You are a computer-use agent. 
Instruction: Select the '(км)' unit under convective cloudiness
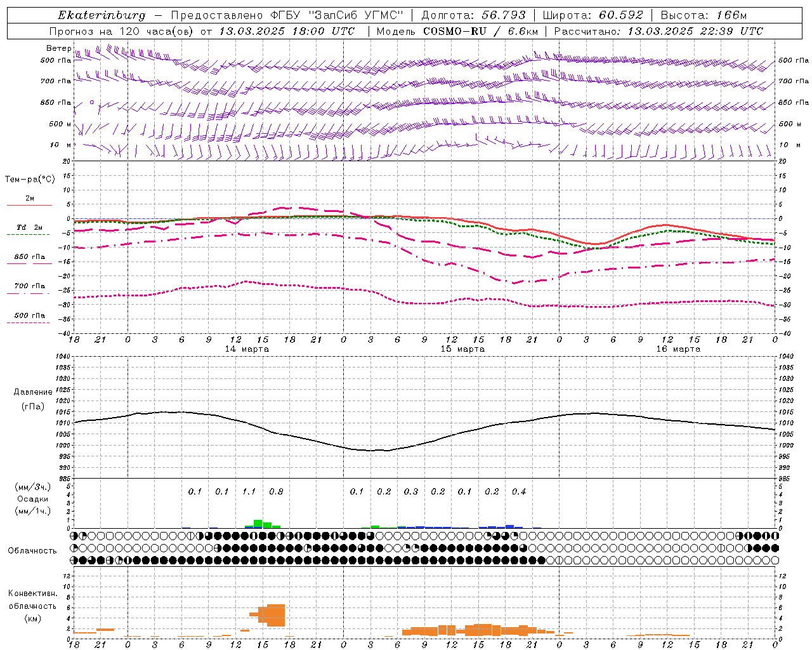pyautogui.click(x=33, y=618)
